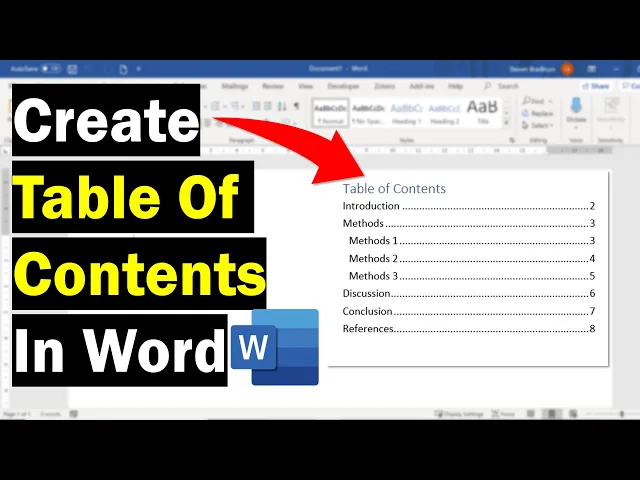Image resolution: width=640 pixels, height=480 pixels.
Task: Open the Help tab
Action: pyautogui.click(x=455, y=86)
